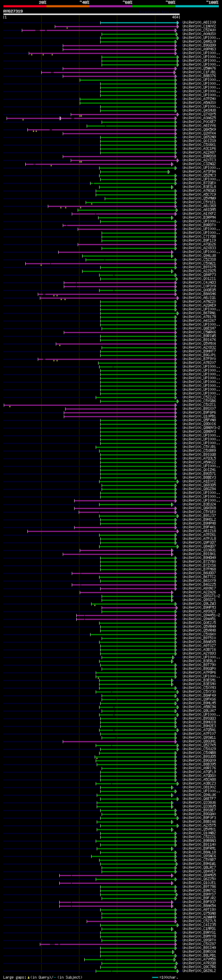Screen dimensions: 222x980
Task: Click the UniRef100_Q4RQJ9 label
Action: click(x=199, y=42)
